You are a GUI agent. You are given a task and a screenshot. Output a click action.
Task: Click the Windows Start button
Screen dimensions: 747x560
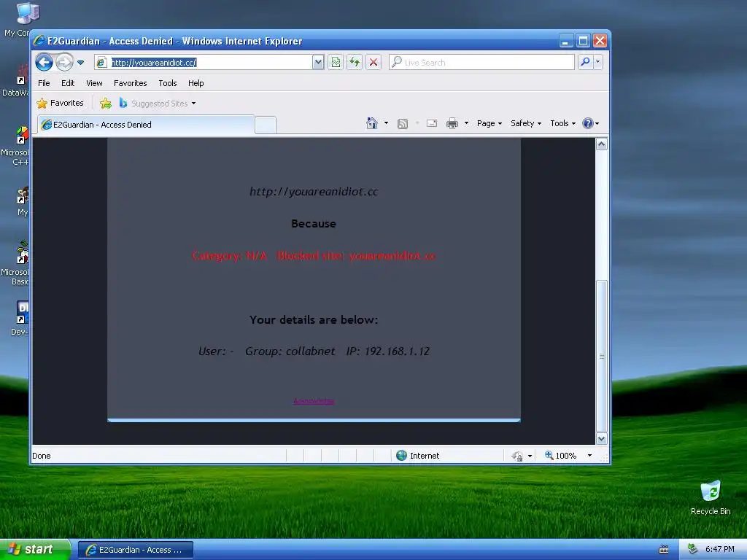[35, 550]
